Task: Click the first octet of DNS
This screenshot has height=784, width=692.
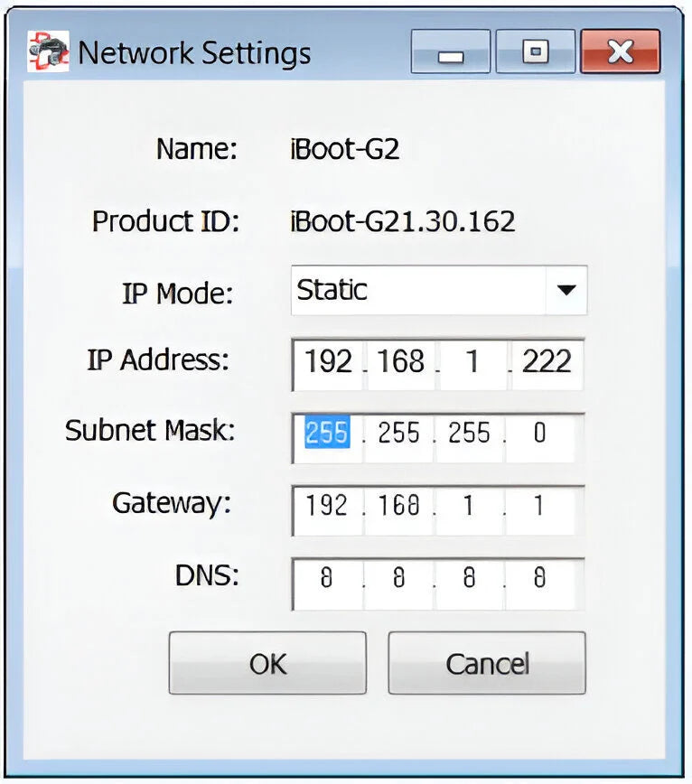Action: click(327, 578)
